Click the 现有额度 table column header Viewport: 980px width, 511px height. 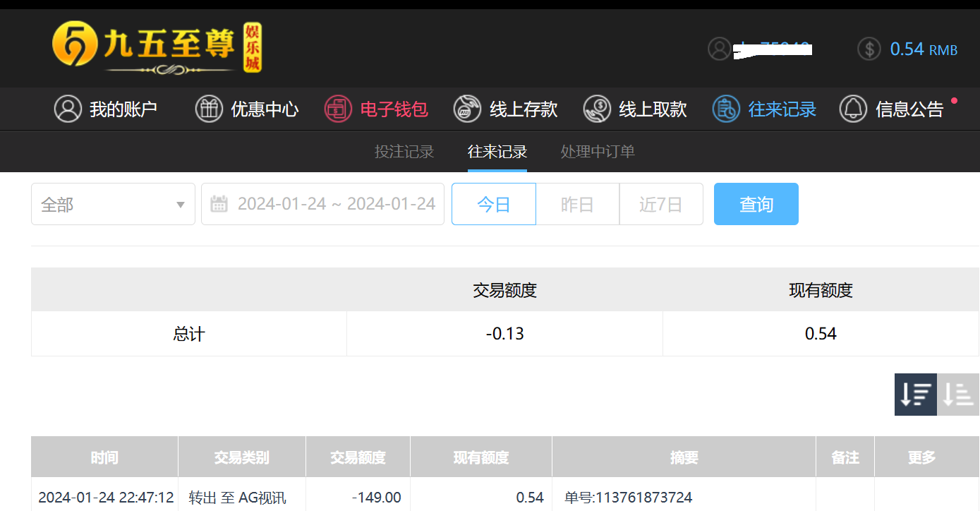pos(481,457)
